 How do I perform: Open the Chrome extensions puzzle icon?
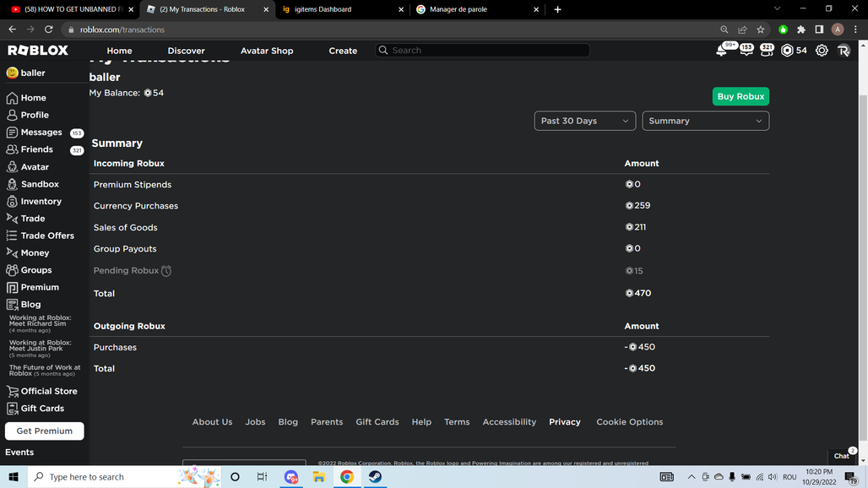click(x=801, y=30)
